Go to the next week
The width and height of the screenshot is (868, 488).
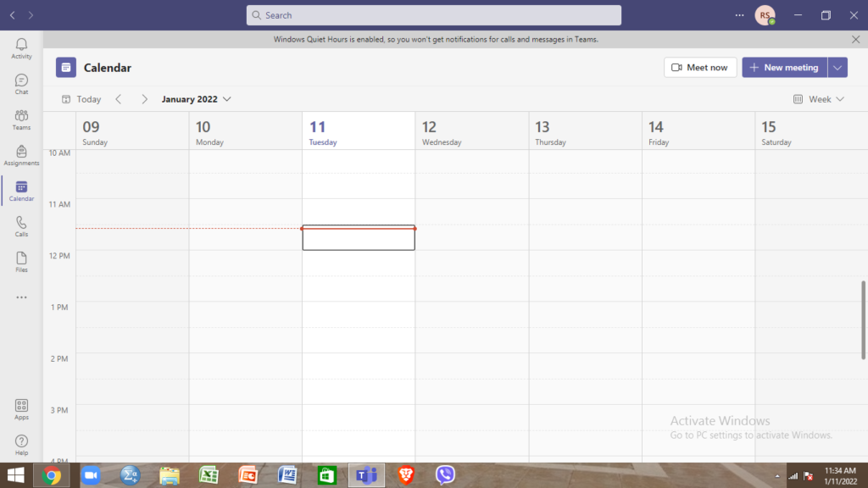144,99
